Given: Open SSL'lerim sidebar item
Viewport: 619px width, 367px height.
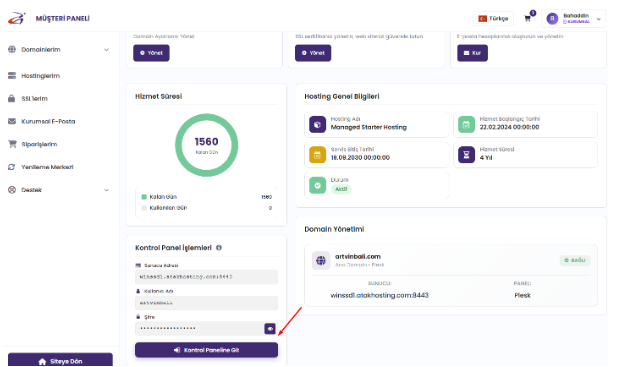Looking at the screenshot, I should pos(34,99).
